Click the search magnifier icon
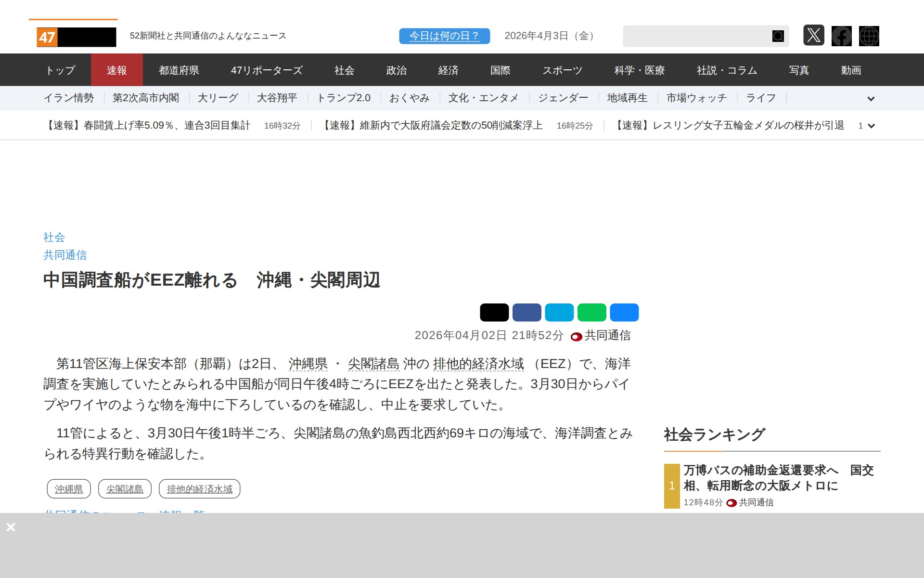Image resolution: width=924 pixels, height=578 pixels. coord(778,36)
